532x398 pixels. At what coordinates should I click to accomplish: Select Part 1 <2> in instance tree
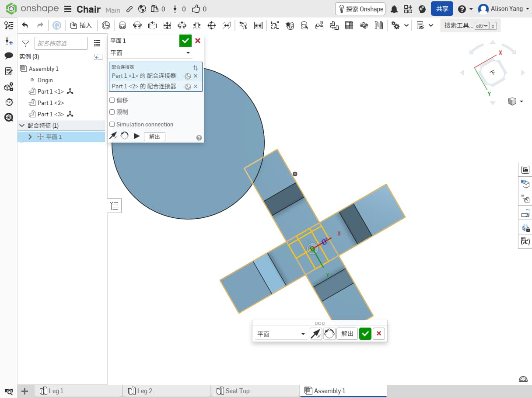point(50,103)
